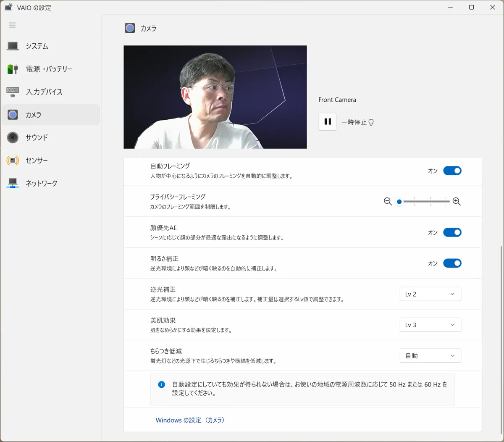This screenshot has height=442, width=504.
Task: Click the カメラ page header icon
Action: tap(130, 28)
